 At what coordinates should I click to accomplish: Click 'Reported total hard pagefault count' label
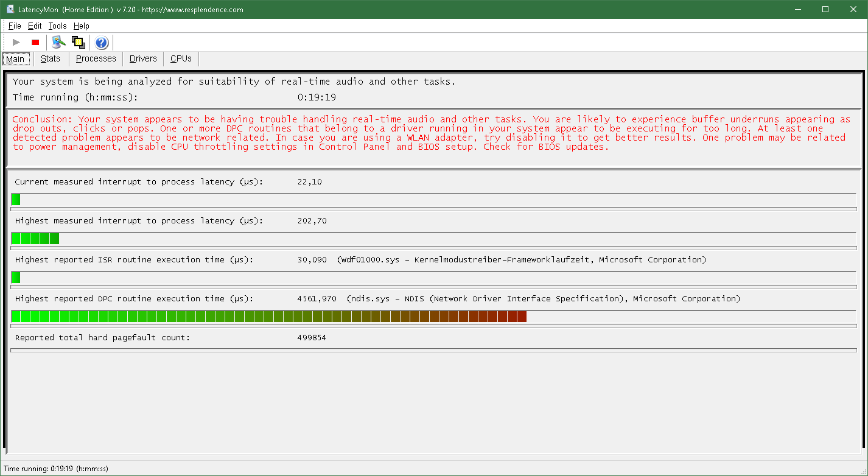point(102,338)
